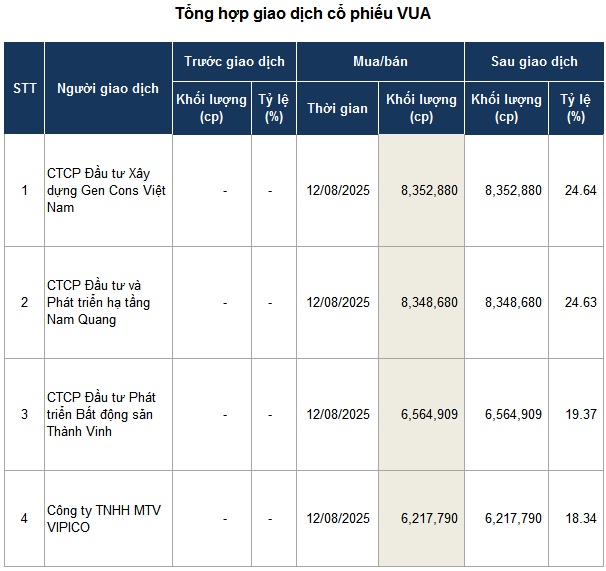
Task: Click Khối lượng subheader under Mua/bán
Action: (421, 108)
